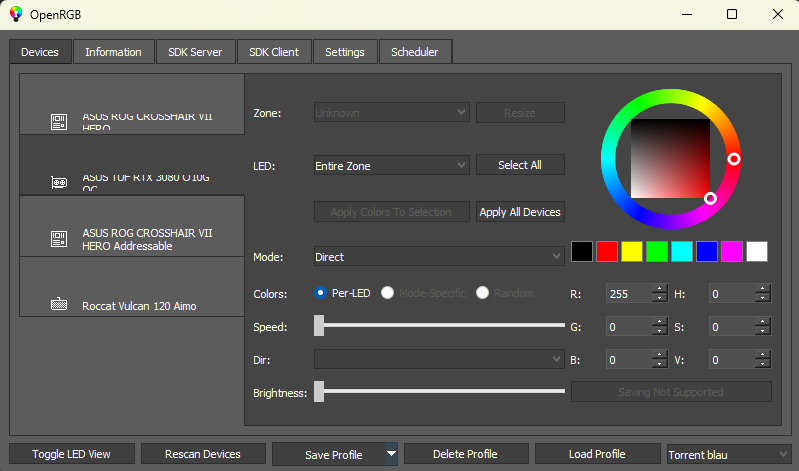Decrease V value with down stepper arrow
799x471 pixels.
(x=763, y=364)
